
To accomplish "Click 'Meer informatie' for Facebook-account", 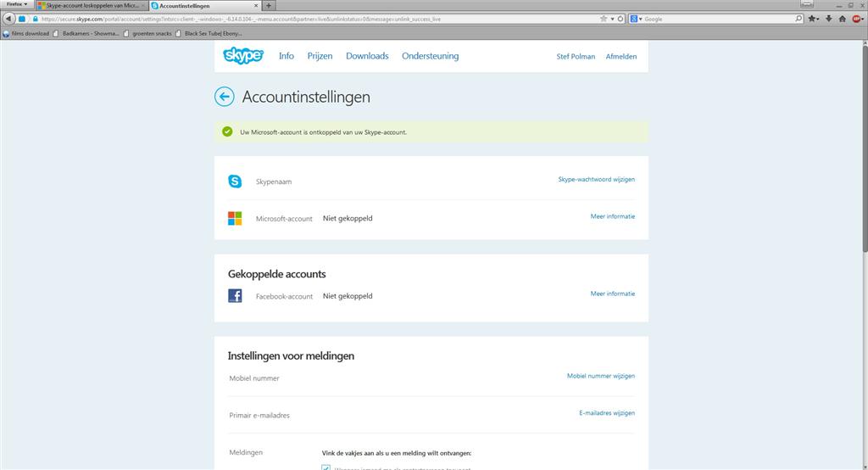I will 613,294.
